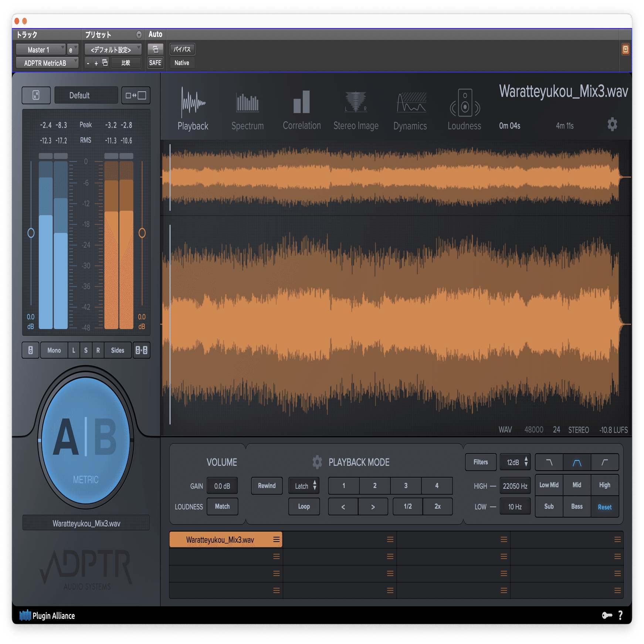Open the Default preset name field
This screenshot has width=644, height=644.
(x=86, y=95)
